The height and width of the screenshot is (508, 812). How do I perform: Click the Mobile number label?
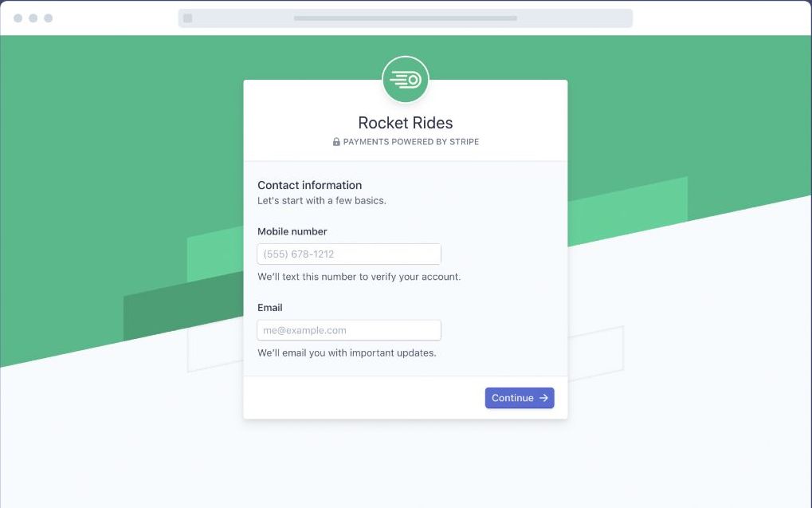coord(292,231)
